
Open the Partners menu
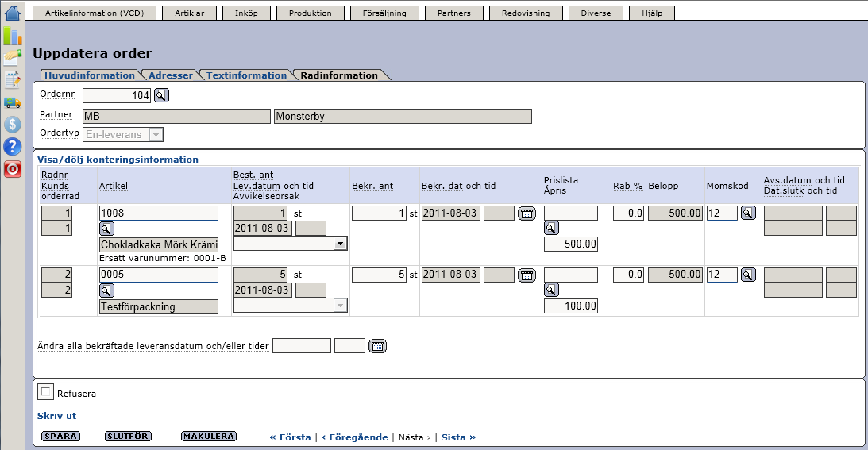point(454,13)
